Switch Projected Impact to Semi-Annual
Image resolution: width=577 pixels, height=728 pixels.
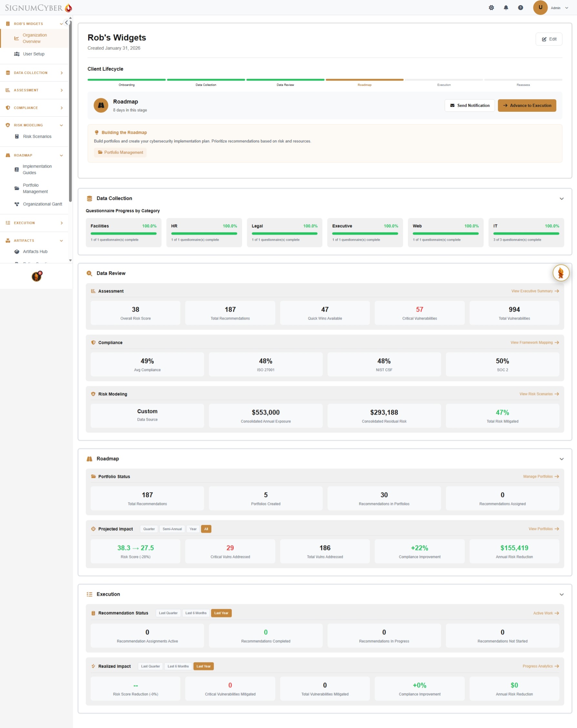[172, 529]
